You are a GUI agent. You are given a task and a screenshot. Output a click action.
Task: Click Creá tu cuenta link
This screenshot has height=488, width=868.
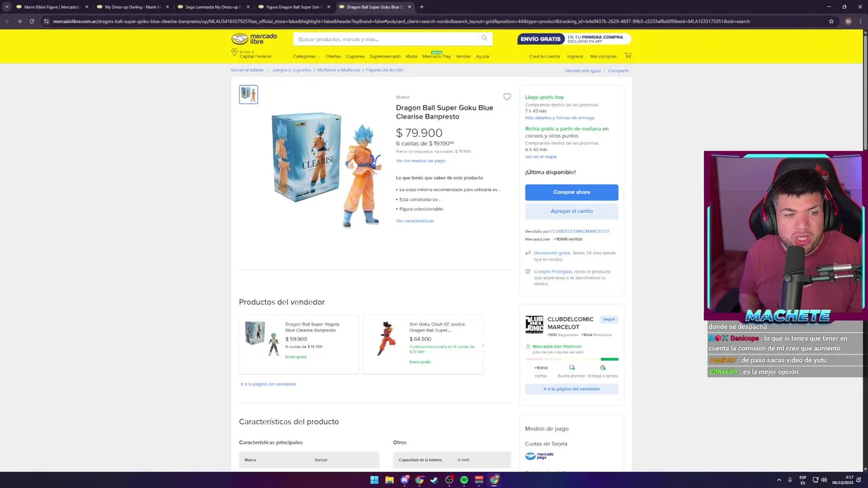(545, 56)
